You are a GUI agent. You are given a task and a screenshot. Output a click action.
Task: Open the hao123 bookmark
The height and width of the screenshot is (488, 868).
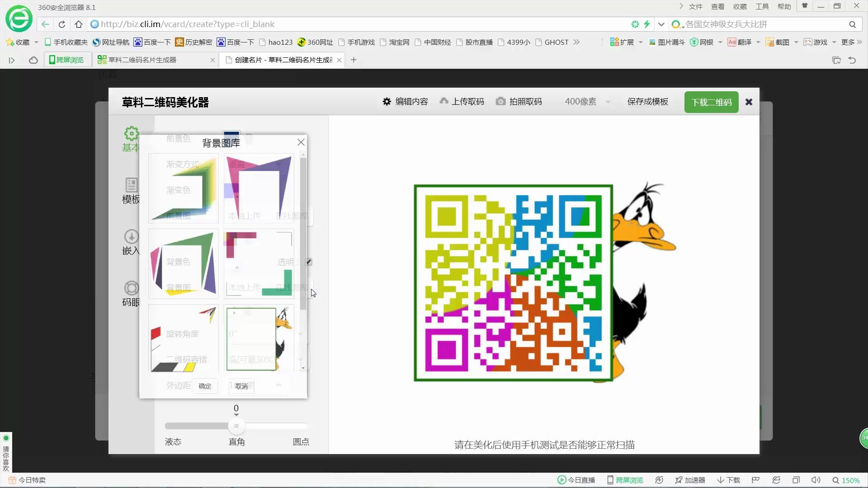pos(276,42)
